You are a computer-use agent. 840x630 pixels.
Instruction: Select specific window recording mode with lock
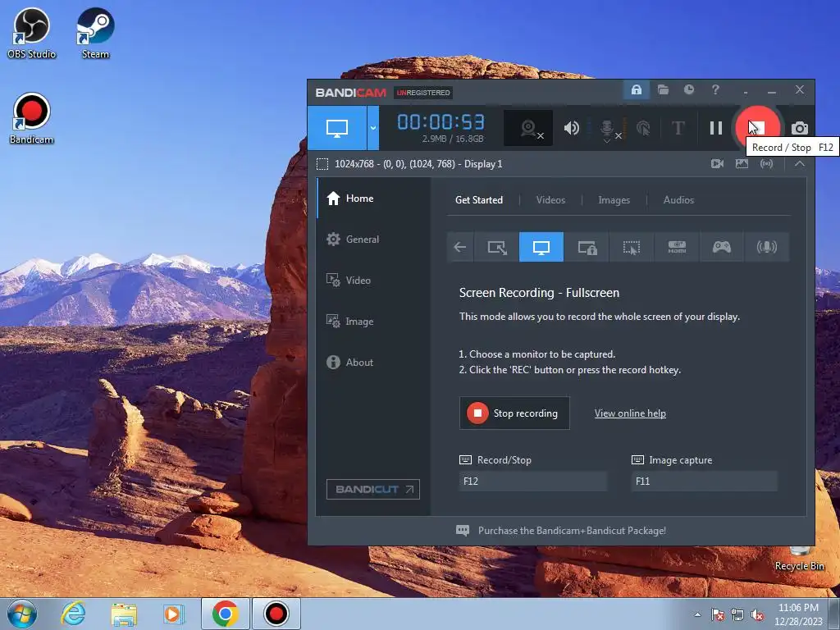tap(587, 247)
